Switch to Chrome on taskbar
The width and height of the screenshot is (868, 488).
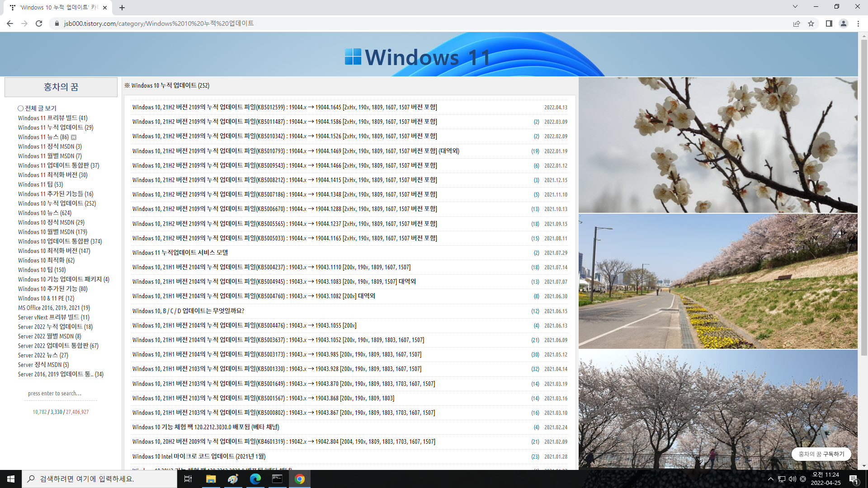(x=299, y=479)
